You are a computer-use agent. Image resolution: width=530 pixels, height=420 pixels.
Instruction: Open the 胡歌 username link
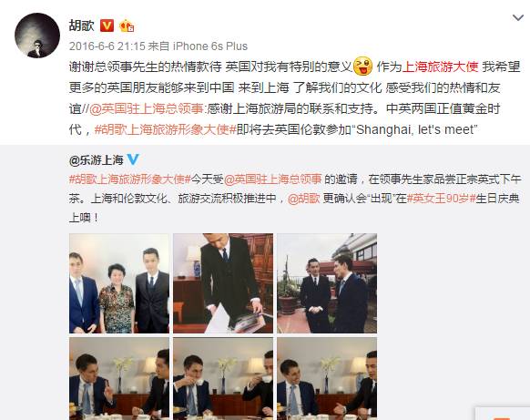point(81,26)
